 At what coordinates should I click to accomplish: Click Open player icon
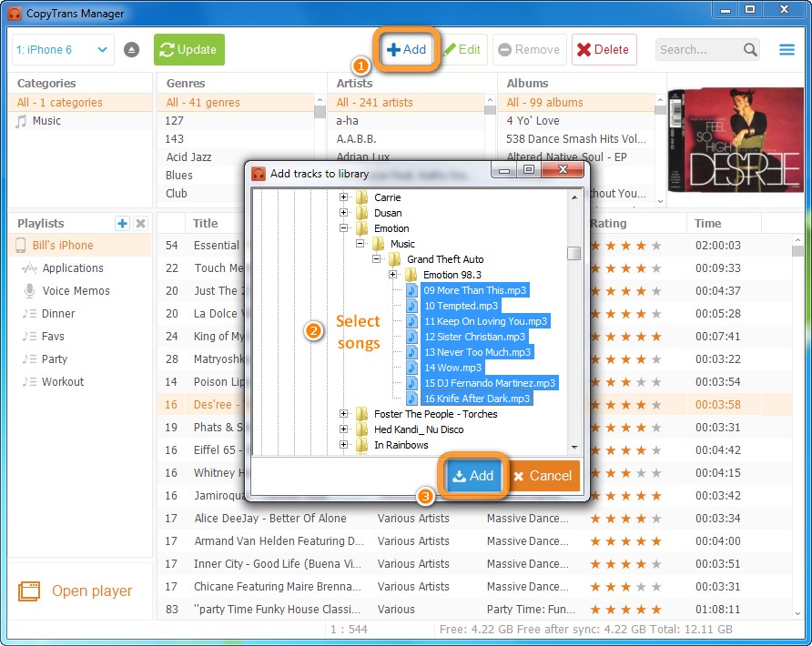click(29, 591)
